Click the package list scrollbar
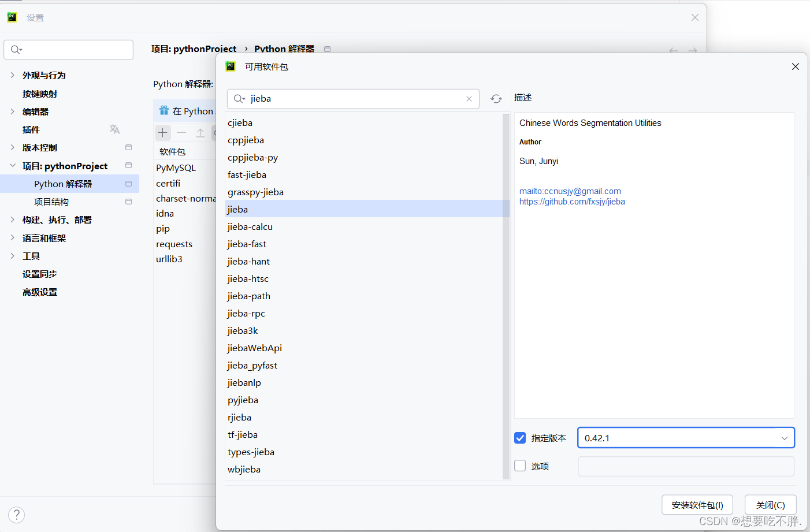Viewport: 810px width, 532px height. (x=506, y=296)
